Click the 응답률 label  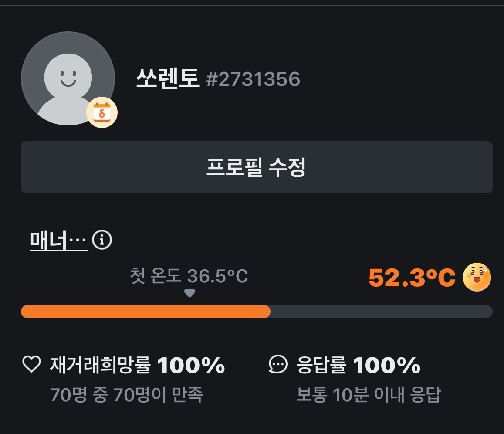click(x=321, y=365)
